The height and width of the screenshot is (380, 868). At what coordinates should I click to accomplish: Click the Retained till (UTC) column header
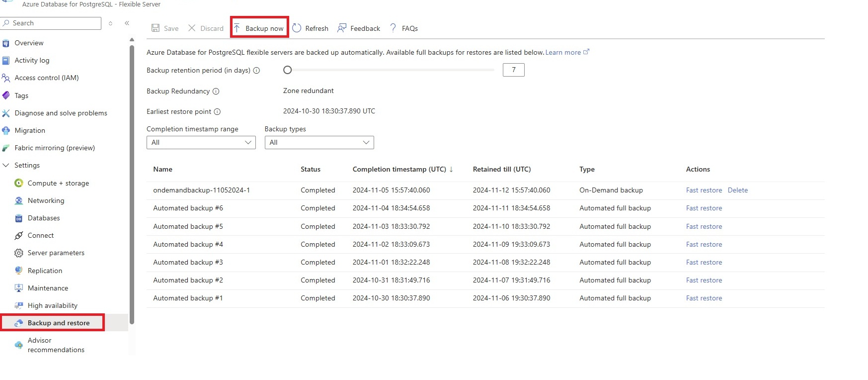502,170
